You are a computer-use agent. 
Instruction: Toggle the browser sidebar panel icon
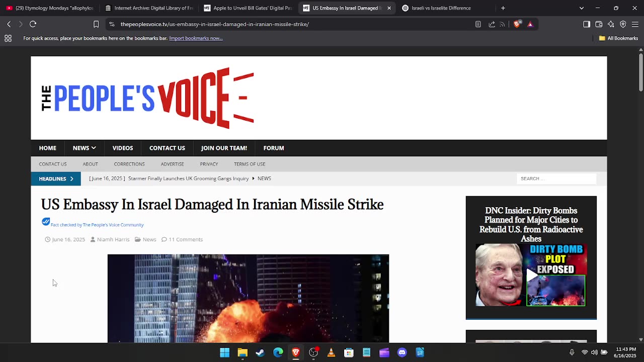click(587, 24)
